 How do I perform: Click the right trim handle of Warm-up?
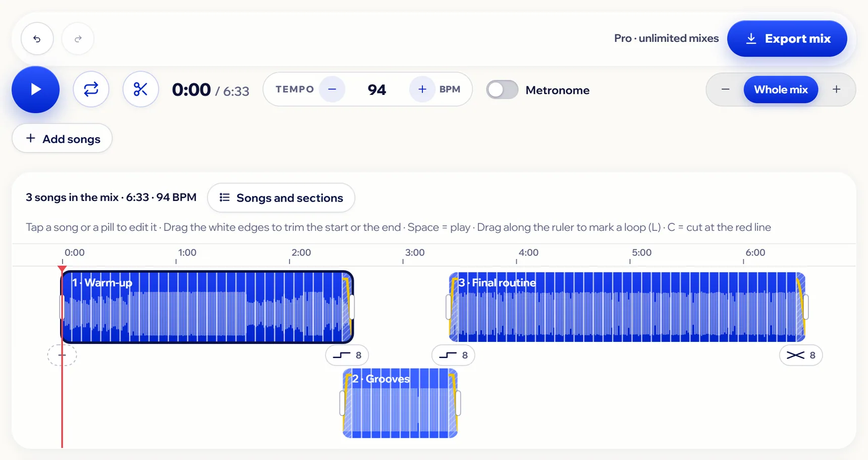tap(352, 307)
